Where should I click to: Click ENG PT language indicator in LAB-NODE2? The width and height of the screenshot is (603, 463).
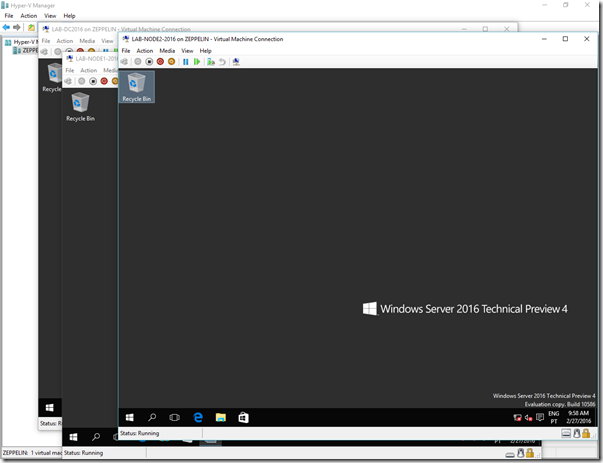554,417
